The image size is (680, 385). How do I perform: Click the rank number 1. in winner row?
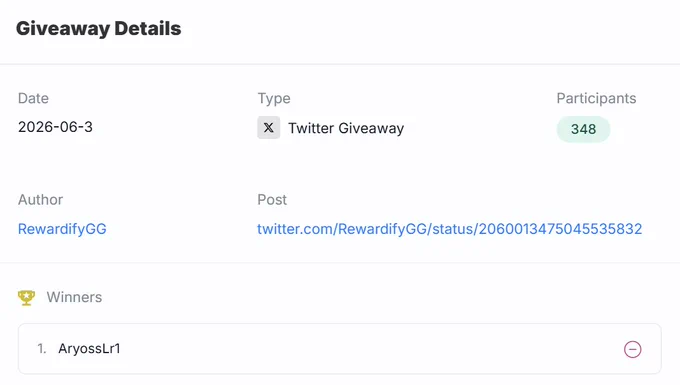(42, 349)
